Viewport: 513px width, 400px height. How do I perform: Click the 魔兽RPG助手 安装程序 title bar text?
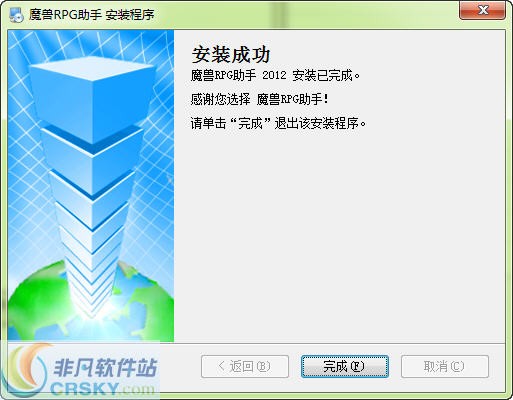(91, 15)
